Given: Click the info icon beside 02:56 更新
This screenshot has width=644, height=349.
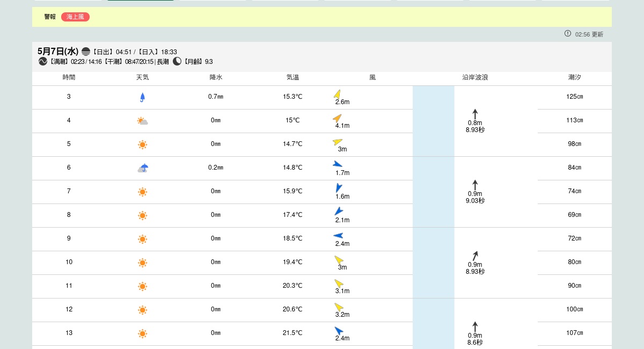Looking at the screenshot, I should click(568, 33).
